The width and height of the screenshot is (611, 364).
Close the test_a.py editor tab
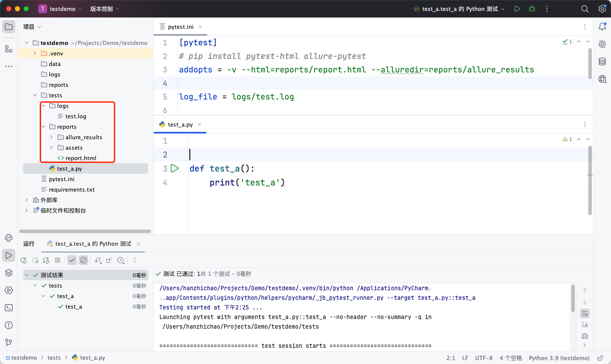point(199,124)
